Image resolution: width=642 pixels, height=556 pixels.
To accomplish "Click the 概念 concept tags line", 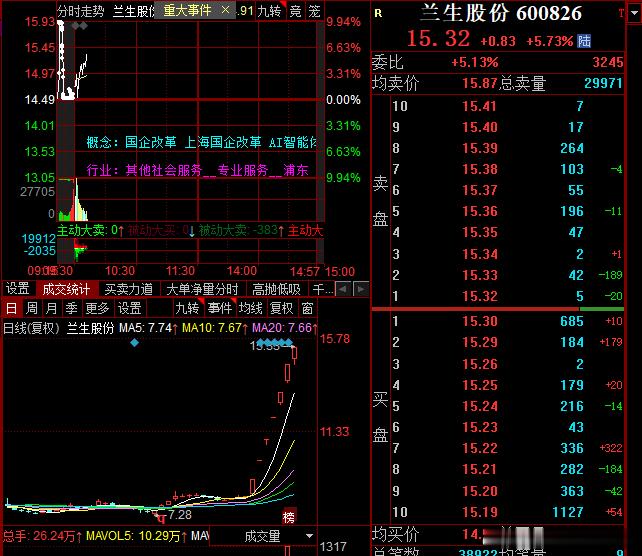I will (201, 142).
